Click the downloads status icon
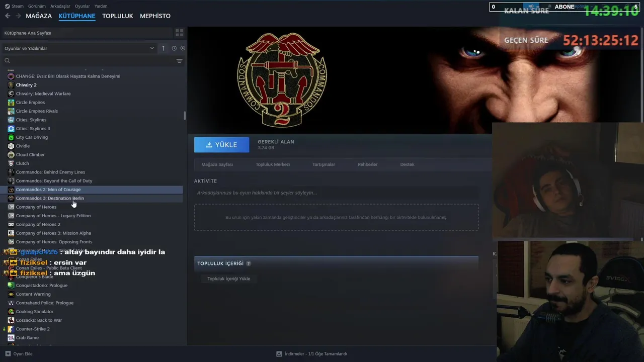 click(279, 353)
